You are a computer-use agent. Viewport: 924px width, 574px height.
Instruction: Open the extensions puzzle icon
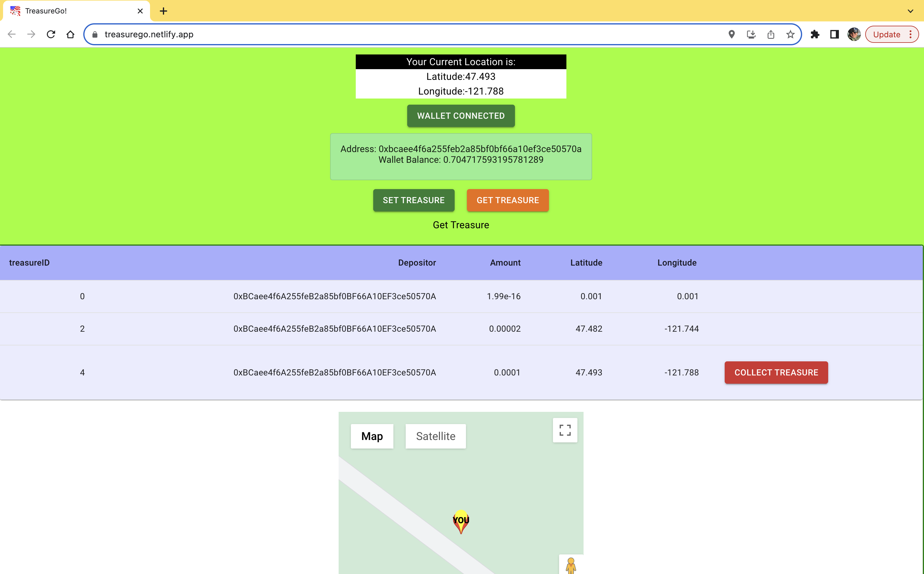(815, 35)
